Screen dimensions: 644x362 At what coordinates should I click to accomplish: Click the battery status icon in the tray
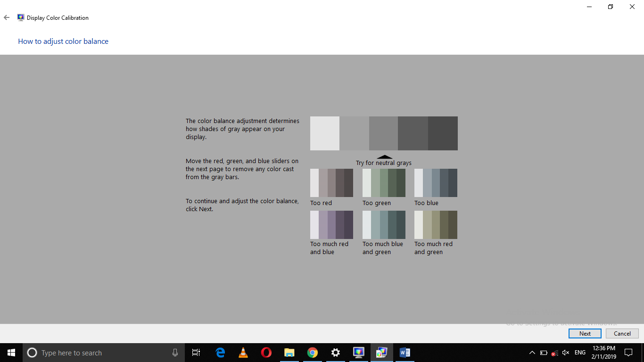click(543, 353)
